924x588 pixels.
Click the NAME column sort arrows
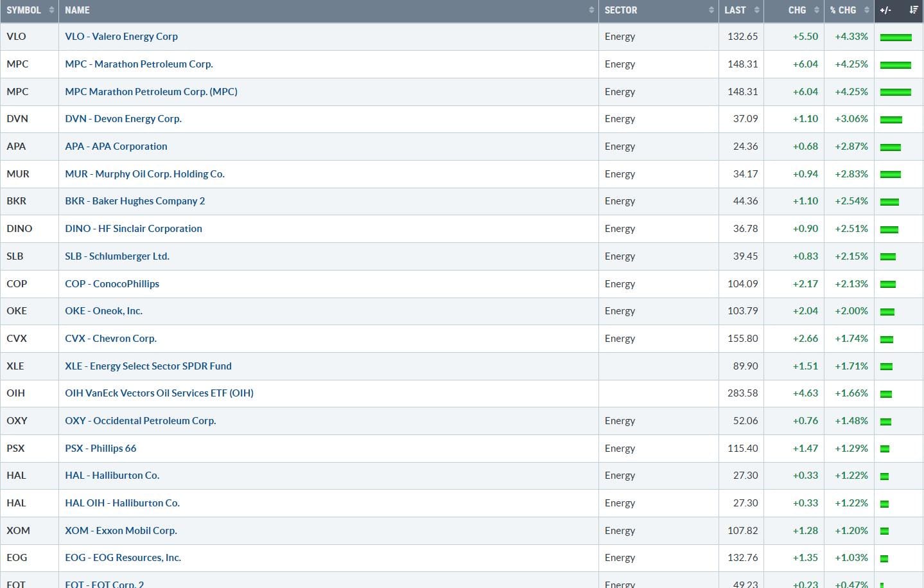(x=591, y=10)
